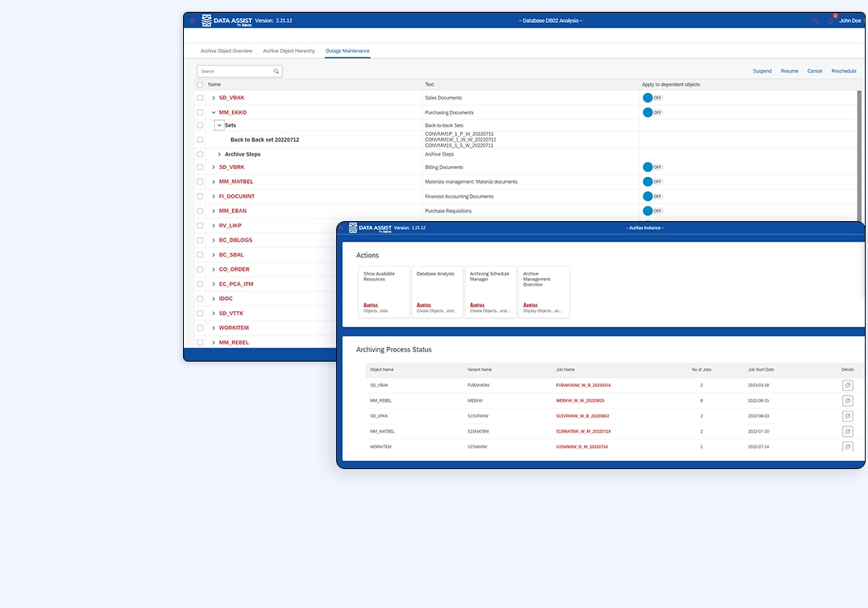Toggle dependent objects switch for MM_MATBEL
This screenshot has width=868, height=608.
[x=653, y=182]
